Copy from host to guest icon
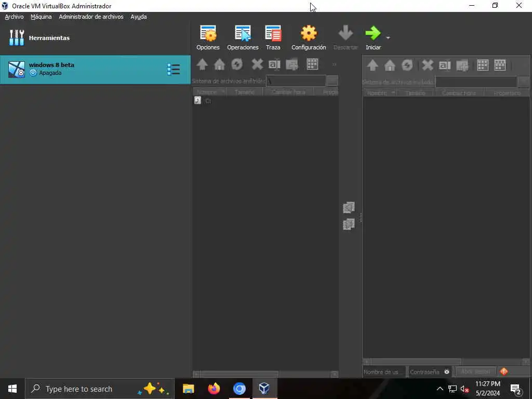Screen dimensions: 532x399 (349, 207)
